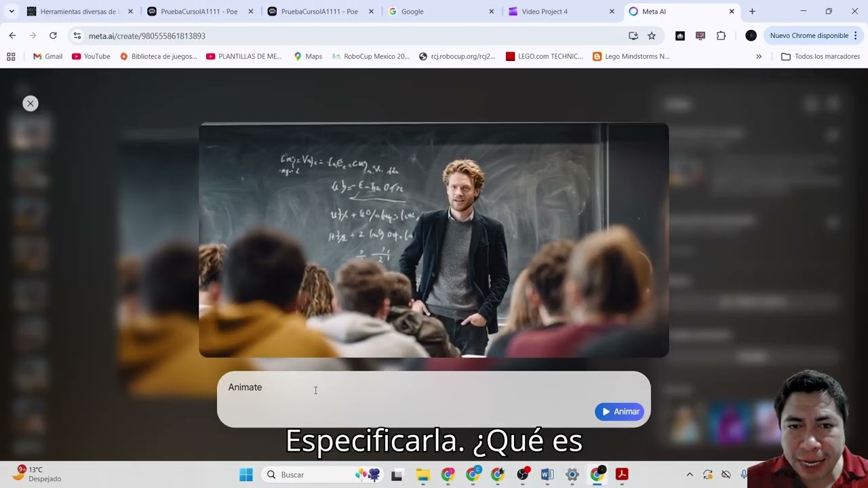Bookmark this page with the star icon

pos(652,35)
